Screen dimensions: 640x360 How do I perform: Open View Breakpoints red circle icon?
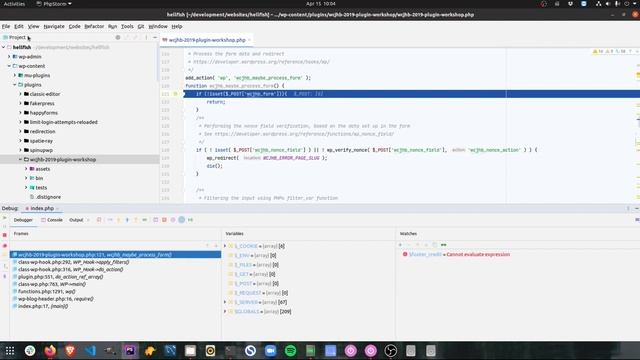pos(4,246)
